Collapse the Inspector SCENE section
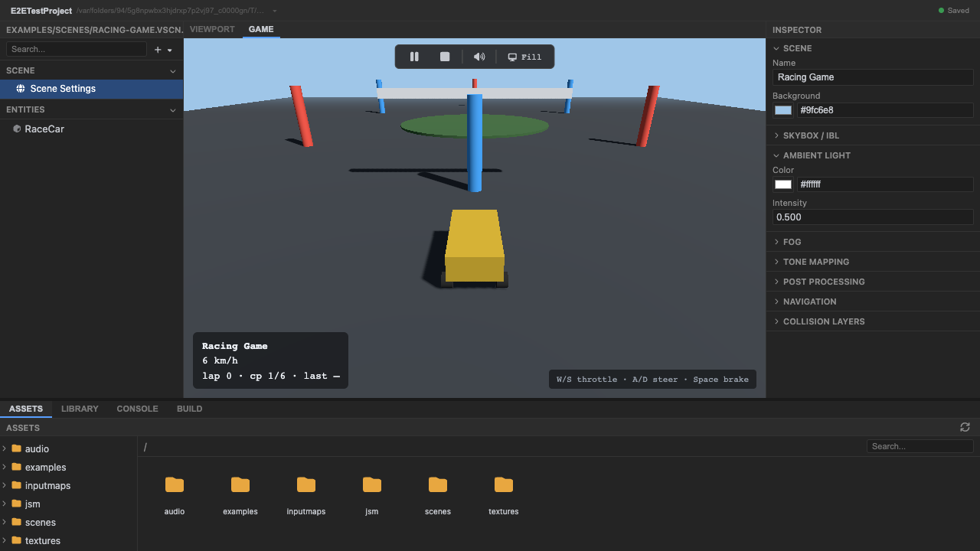Viewport: 980px width, 551px height. (x=776, y=48)
